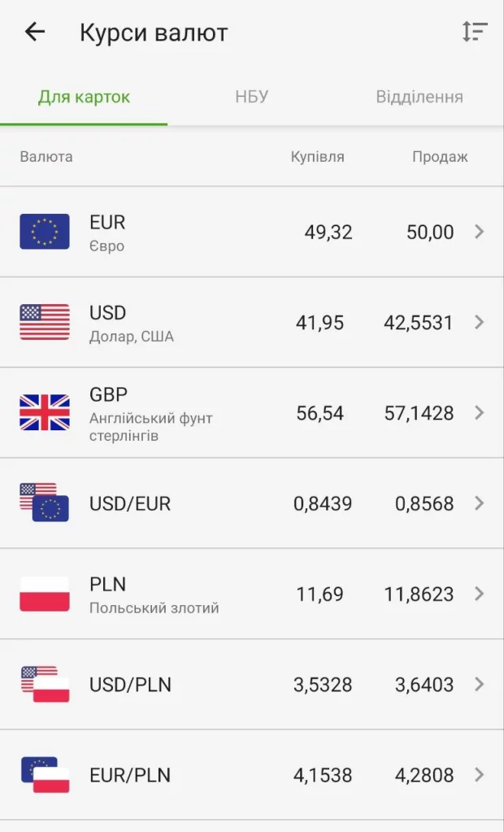Tap the EUR/PLN combined flags icon
Screen dimensions: 504x832
click(x=45, y=774)
